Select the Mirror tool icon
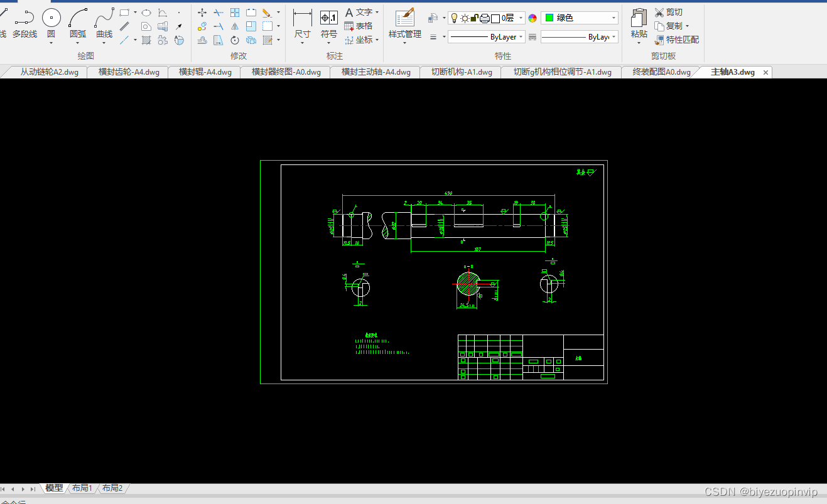Viewport: 827px width, 504px height. (235, 26)
